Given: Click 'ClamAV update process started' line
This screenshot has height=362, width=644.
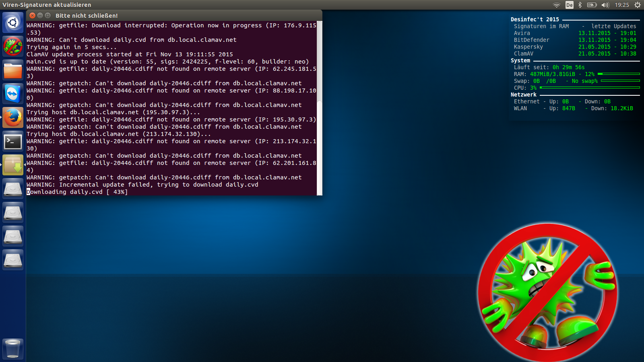Looking at the screenshot, I should [x=130, y=54].
